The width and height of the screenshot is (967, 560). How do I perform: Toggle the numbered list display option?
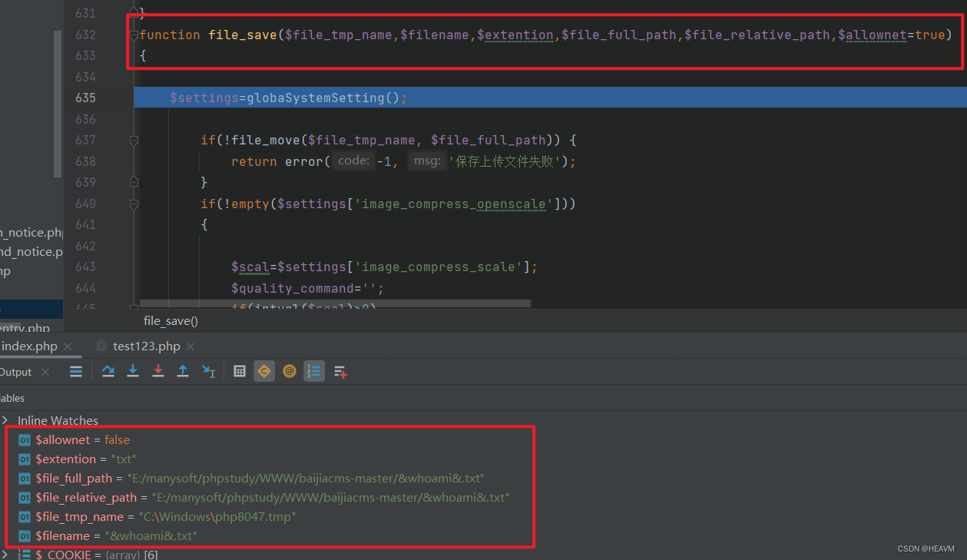[313, 371]
